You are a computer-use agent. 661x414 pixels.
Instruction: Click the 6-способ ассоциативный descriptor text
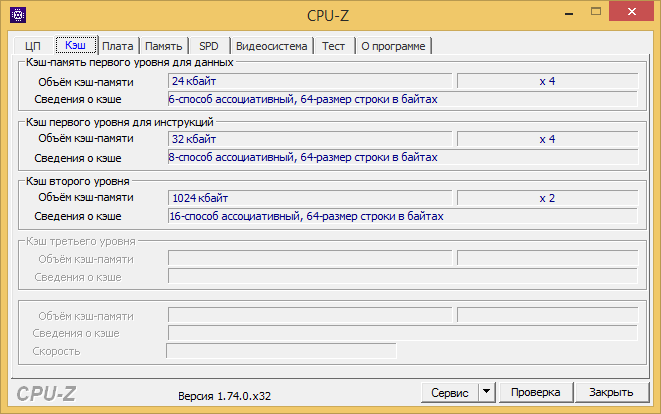(303, 99)
